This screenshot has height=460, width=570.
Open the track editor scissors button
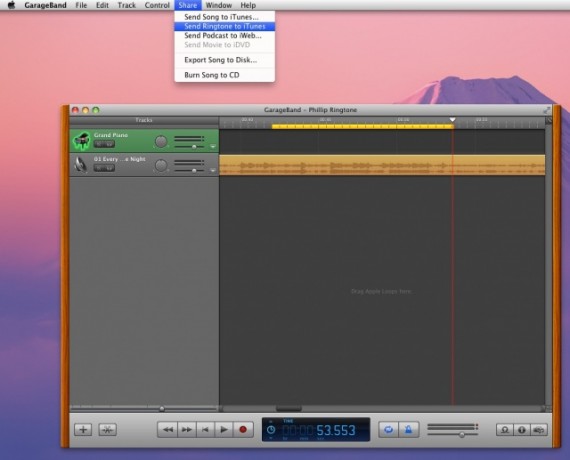[x=107, y=429]
